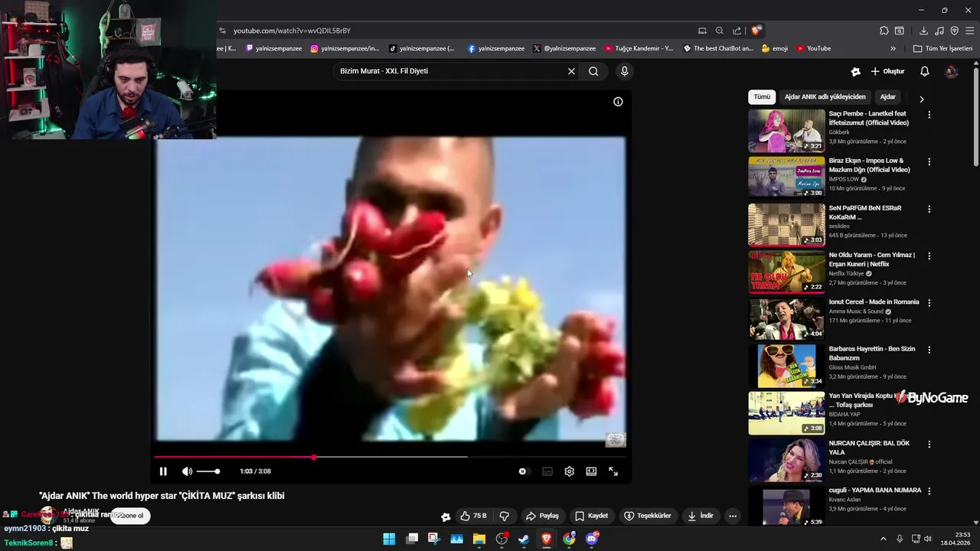
Task: Click the Brave Shields lion icon
Action: (756, 31)
